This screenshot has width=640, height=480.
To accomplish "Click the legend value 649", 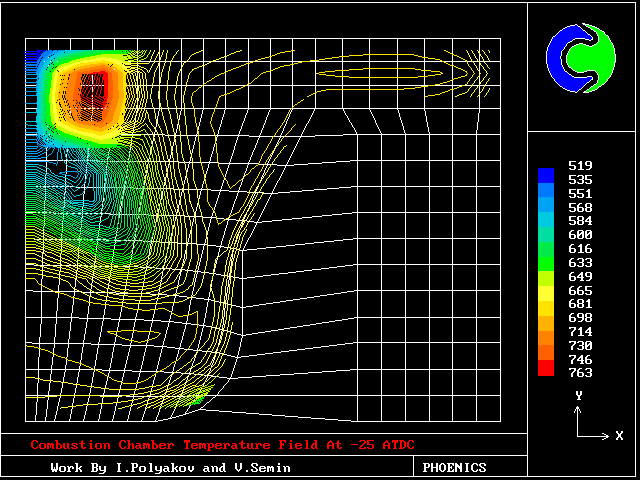I will tap(580, 276).
